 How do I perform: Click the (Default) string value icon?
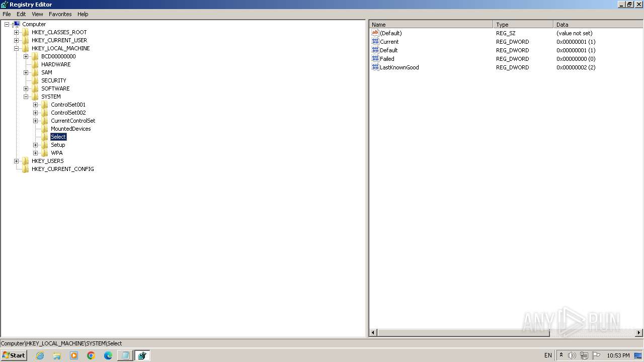(x=375, y=33)
